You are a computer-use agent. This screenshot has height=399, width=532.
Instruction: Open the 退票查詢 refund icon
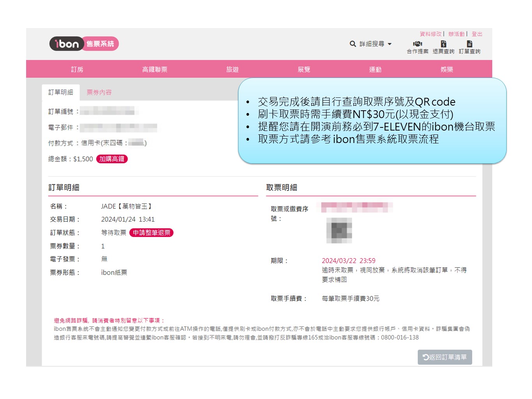(444, 44)
